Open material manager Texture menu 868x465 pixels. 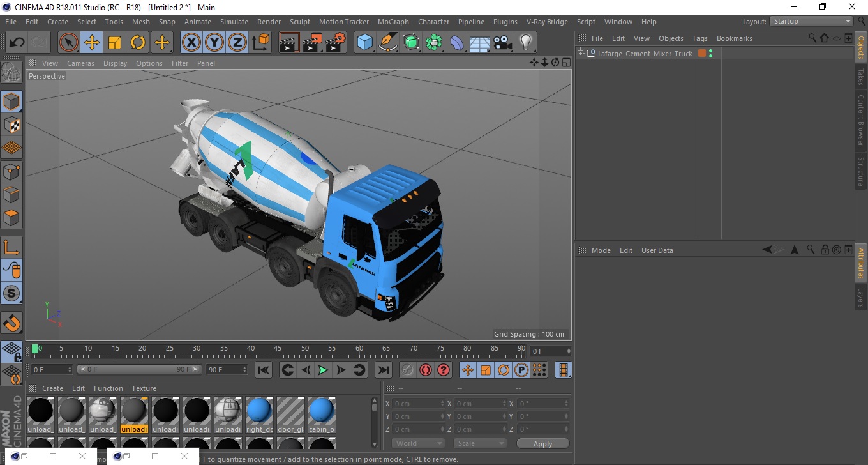click(144, 388)
